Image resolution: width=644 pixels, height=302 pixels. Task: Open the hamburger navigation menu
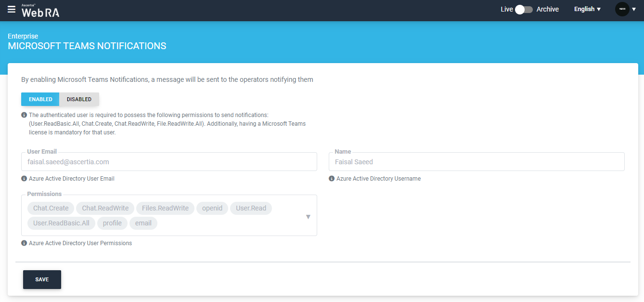pyautogui.click(x=12, y=10)
